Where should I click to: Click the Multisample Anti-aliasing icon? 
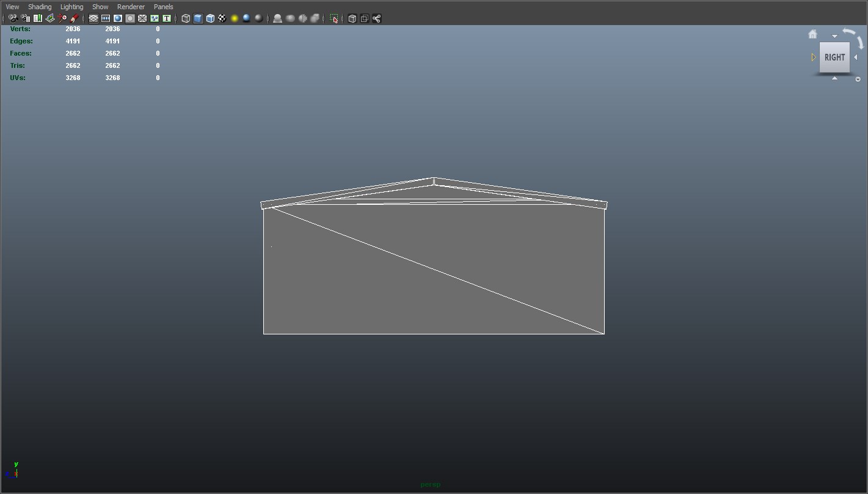tap(302, 18)
